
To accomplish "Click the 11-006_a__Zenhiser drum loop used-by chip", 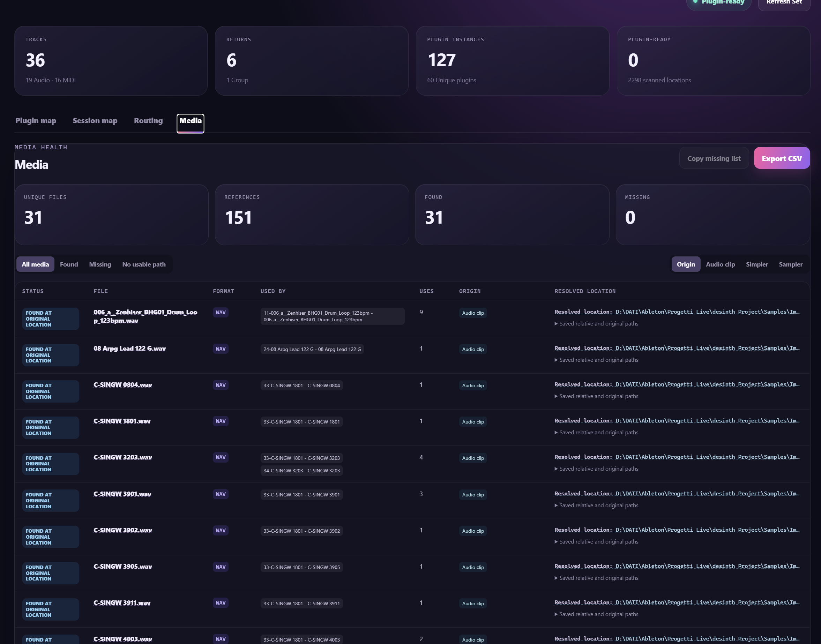I will [x=332, y=316].
